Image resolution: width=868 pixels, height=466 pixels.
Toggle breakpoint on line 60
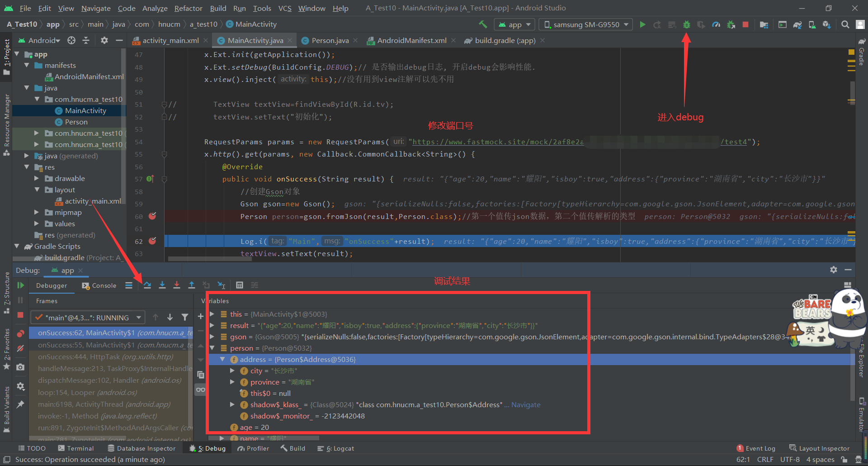(152, 216)
